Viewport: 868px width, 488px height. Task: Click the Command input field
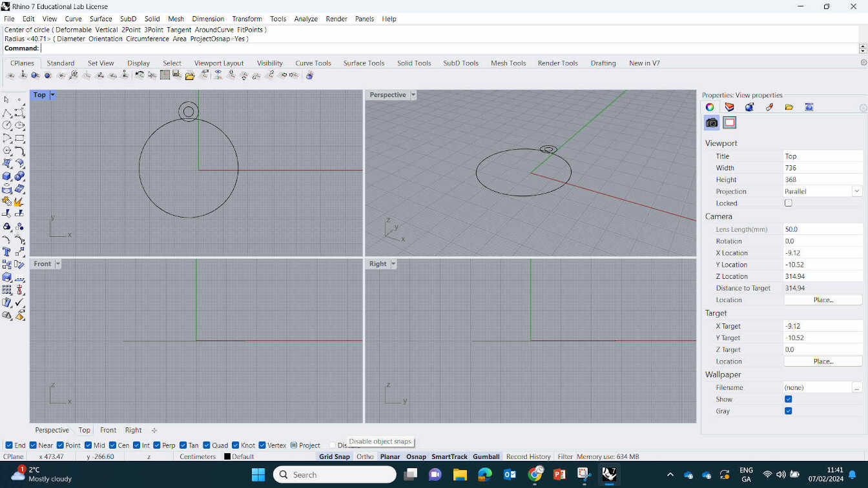(449, 48)
